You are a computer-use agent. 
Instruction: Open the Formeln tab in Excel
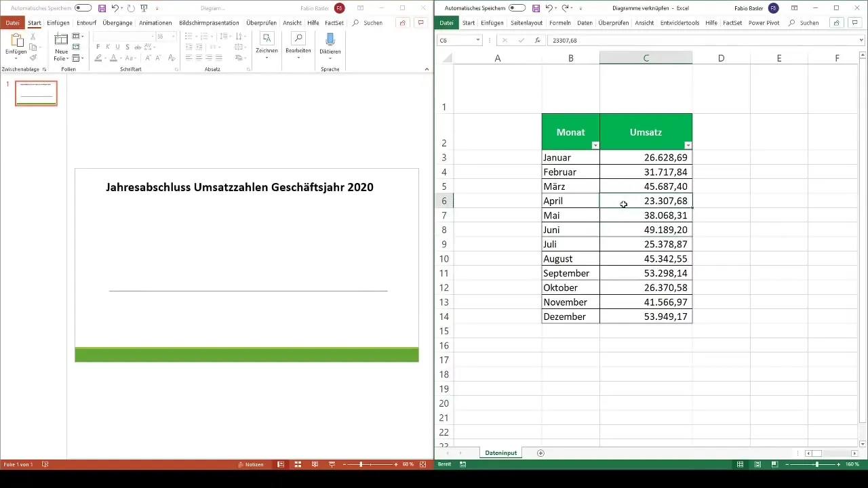(x=560, y=22)
